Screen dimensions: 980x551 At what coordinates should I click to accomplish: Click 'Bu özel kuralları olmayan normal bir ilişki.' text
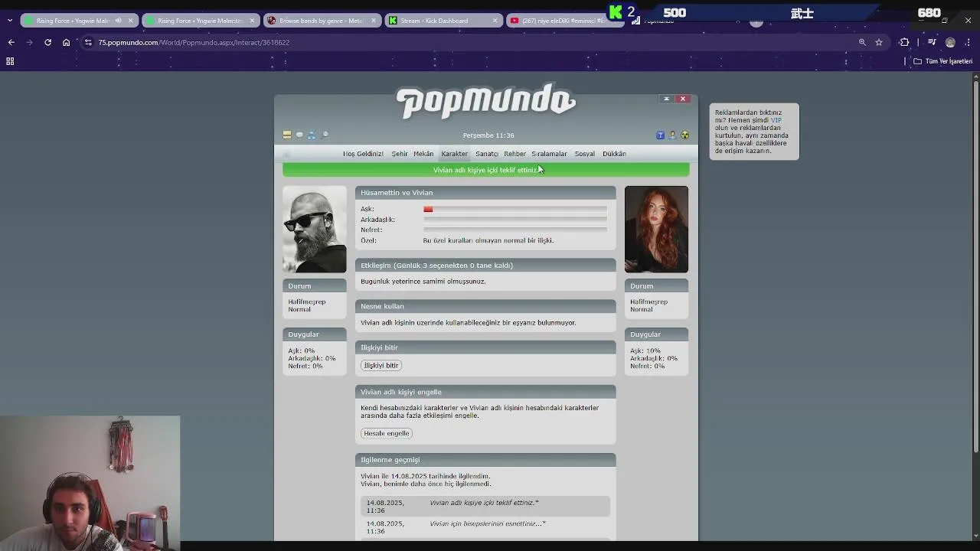click(x=488, y=240)
